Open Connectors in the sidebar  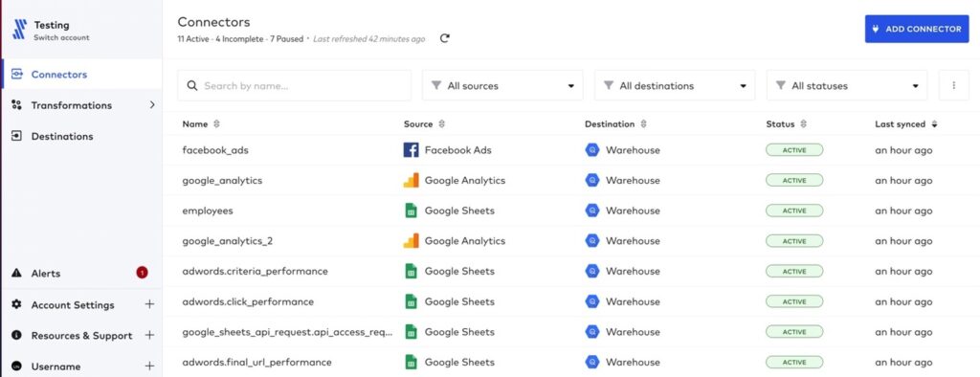coord(82,75)
